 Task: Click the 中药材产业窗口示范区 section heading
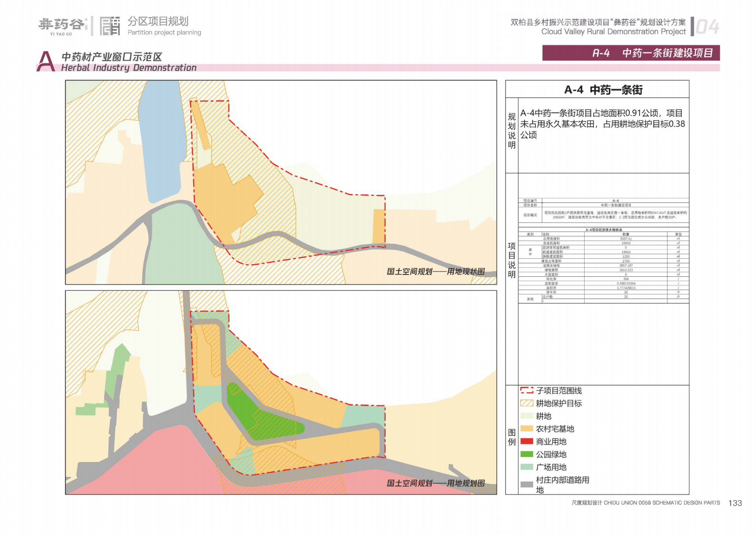tap(112, 57)
